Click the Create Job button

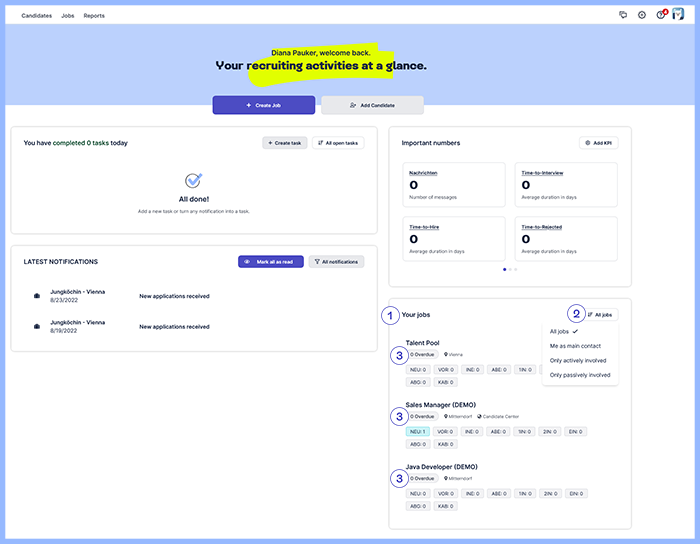pos(264,105)
